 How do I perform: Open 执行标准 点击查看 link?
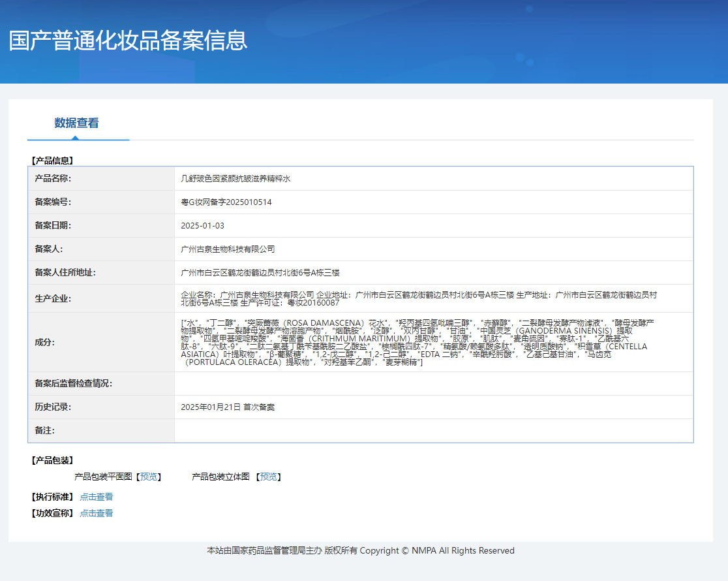coord(96,497)
